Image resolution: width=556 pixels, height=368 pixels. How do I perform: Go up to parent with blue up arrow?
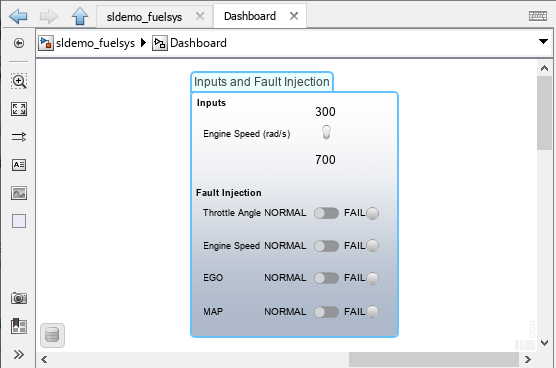tap(80, 16)
